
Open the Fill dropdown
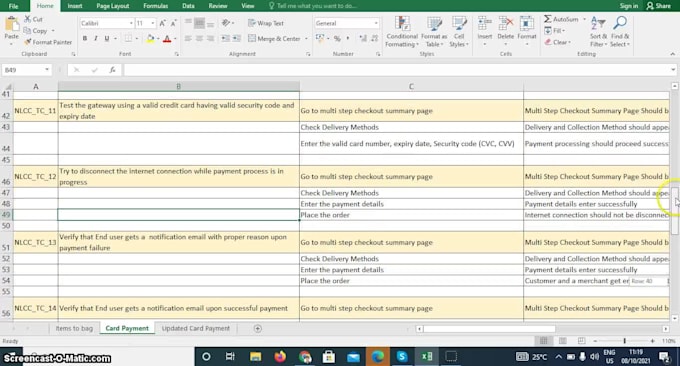[555, 31]
